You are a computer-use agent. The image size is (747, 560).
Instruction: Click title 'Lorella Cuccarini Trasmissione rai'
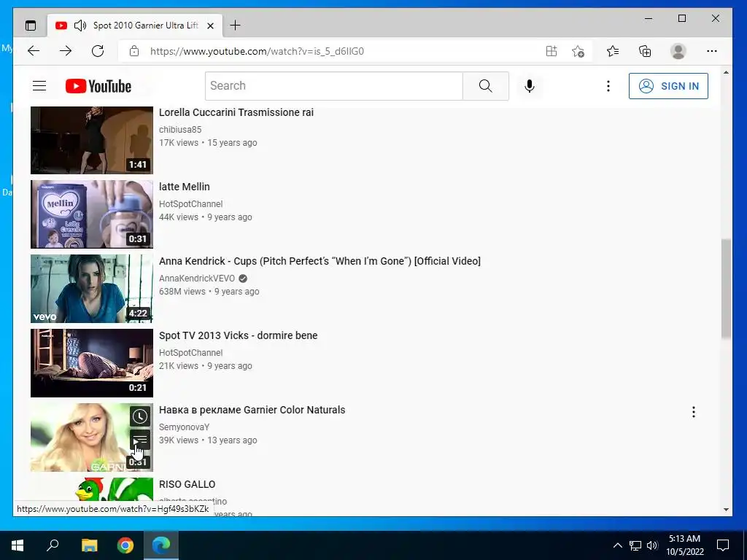236,113
